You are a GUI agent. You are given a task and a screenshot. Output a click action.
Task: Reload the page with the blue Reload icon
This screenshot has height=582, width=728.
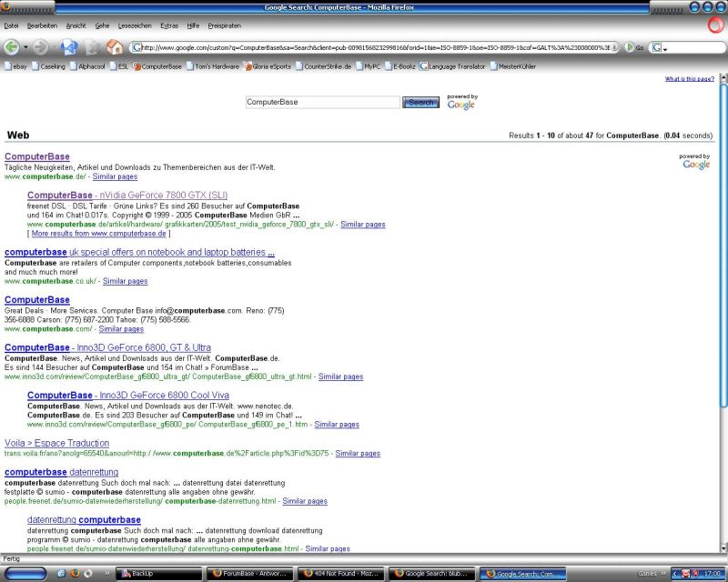tap(70, 47)
